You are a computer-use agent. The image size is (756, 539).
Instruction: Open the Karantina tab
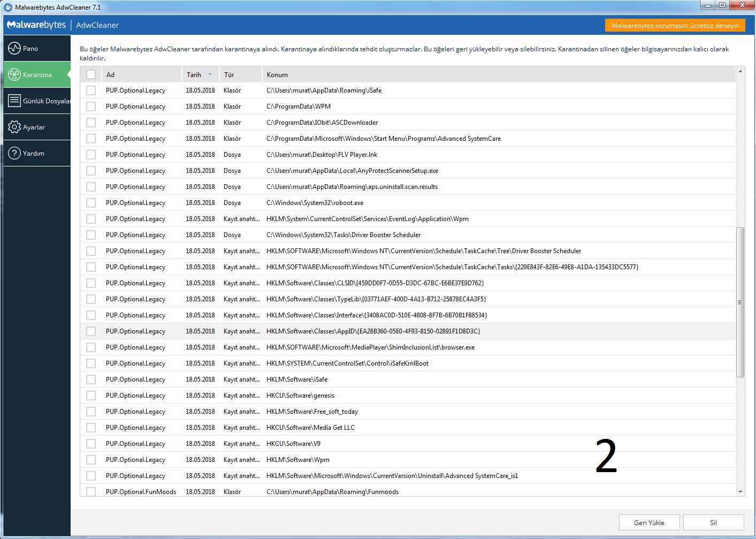pos(37,74)
